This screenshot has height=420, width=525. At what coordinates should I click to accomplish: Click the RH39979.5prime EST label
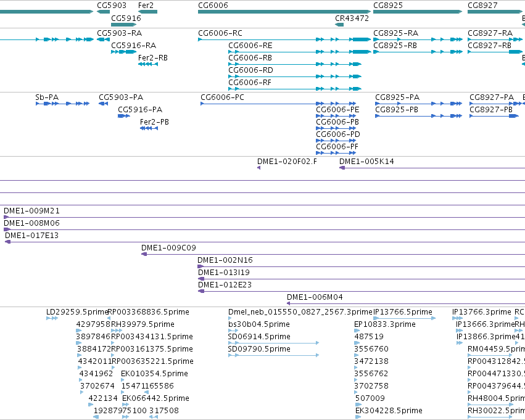tap(143, 324)
